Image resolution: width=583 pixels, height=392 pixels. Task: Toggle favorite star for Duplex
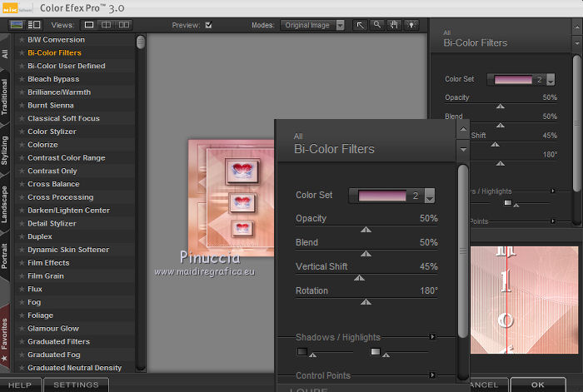(22, 236)
